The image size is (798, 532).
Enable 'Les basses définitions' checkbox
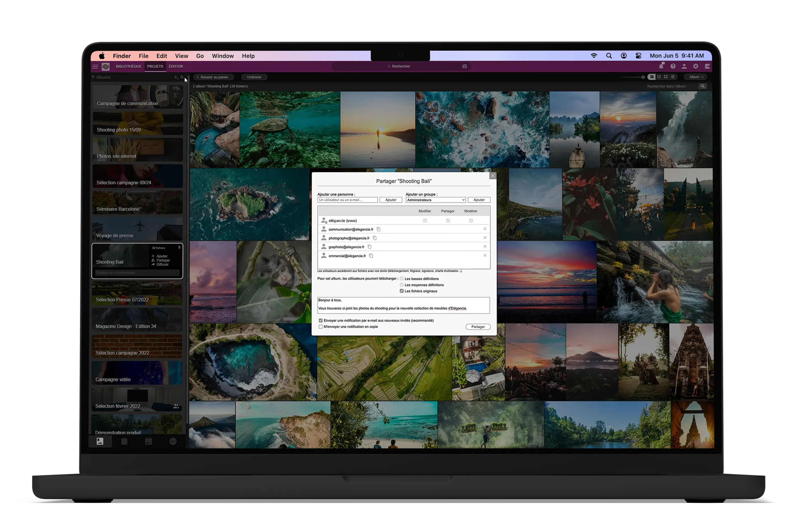(402, 279)
